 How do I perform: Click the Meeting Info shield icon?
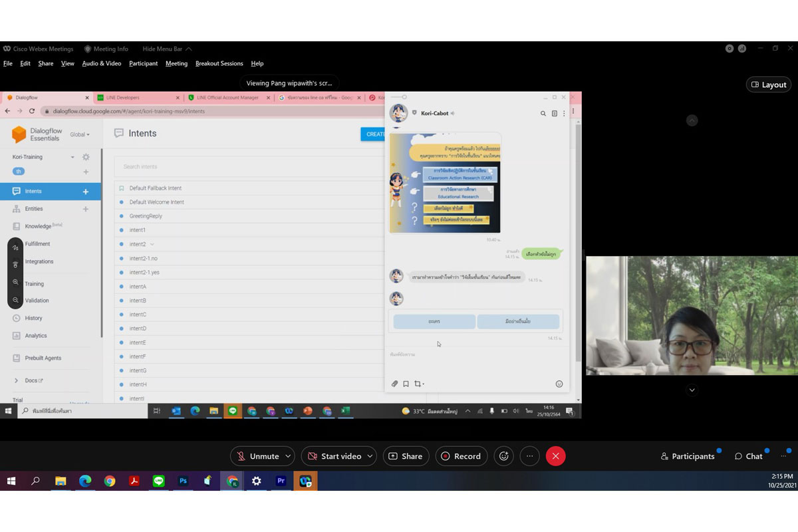(x=88, y=49)
